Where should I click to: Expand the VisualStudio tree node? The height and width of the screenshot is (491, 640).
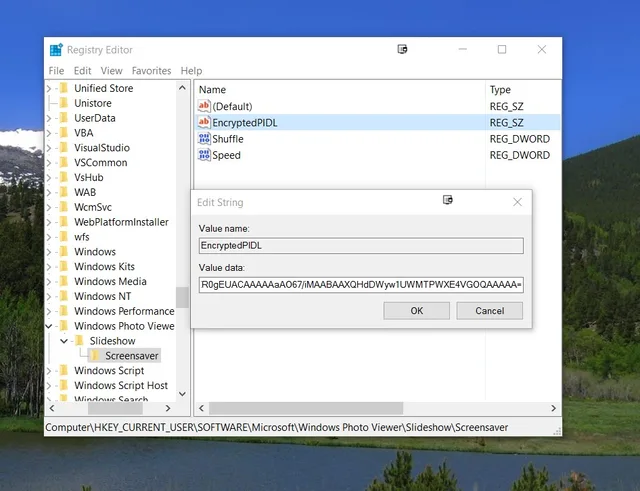click(49, 148)
